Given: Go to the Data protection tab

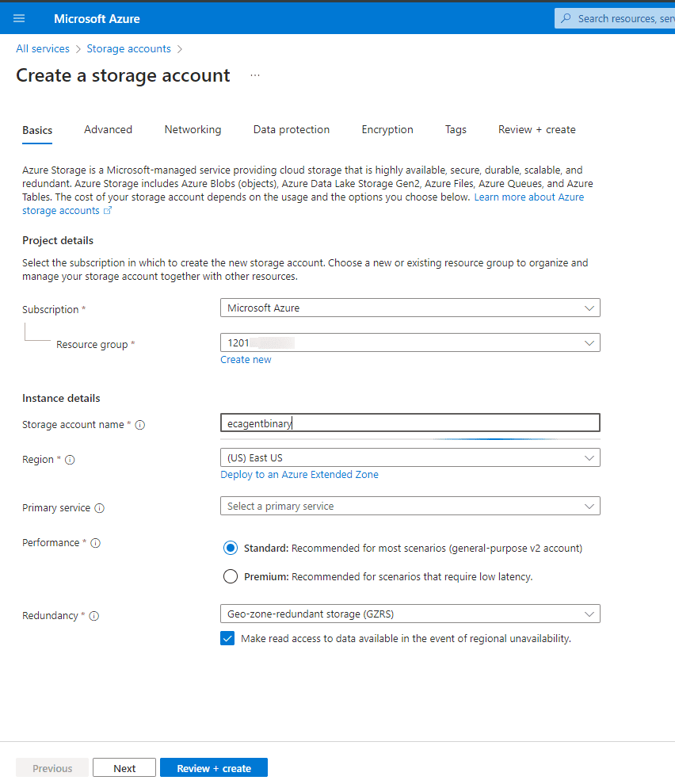Looking at the screenshot, I should (x=292, y=129).
